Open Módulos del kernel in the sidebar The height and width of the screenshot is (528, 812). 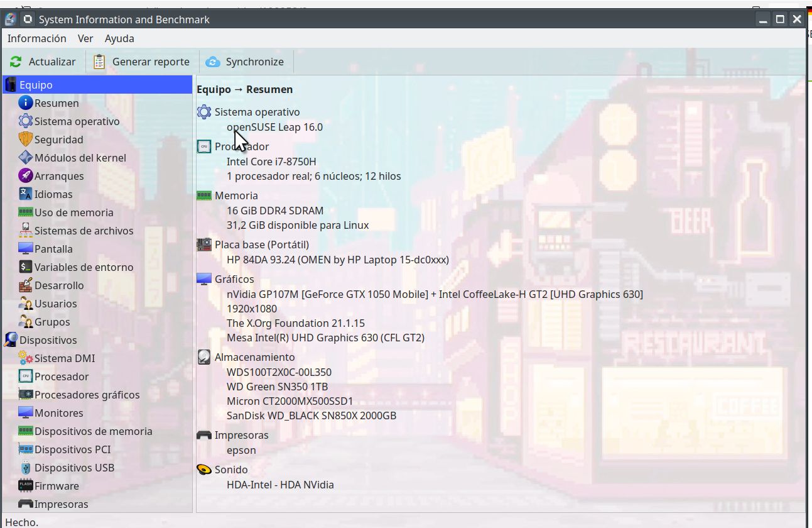[80, 158]
